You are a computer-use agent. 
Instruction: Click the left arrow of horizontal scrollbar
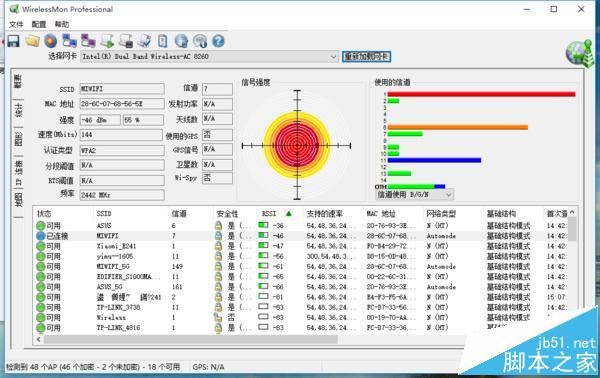[x=38, y=339]
